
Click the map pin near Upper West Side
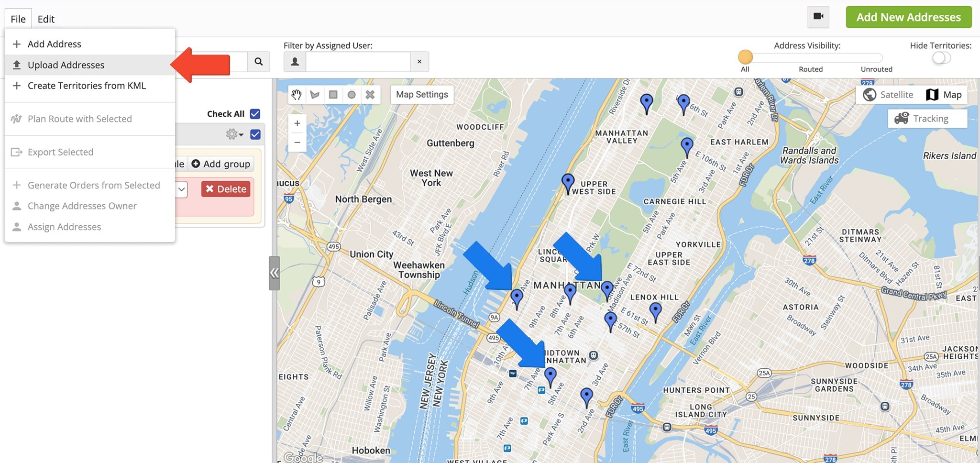click(x=568, y=183)
